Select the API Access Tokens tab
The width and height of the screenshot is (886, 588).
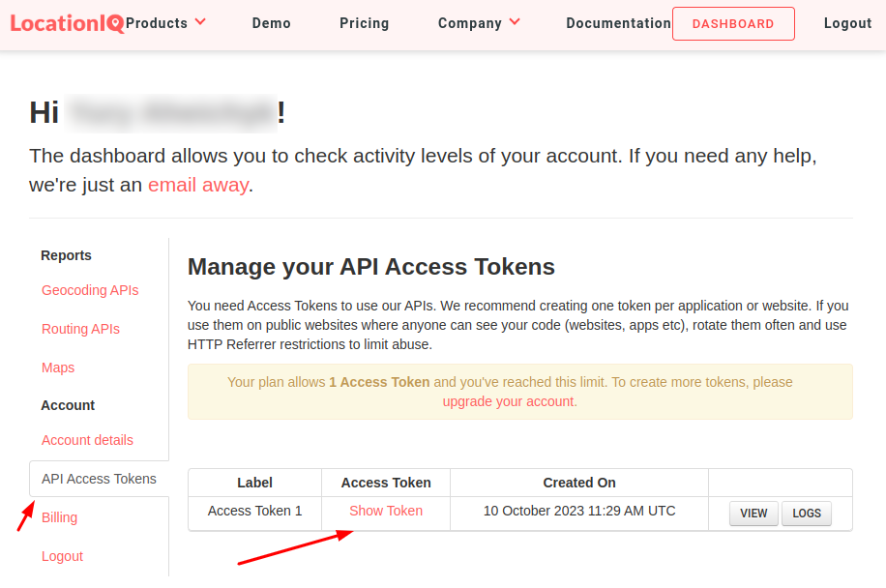click(99, 479)
